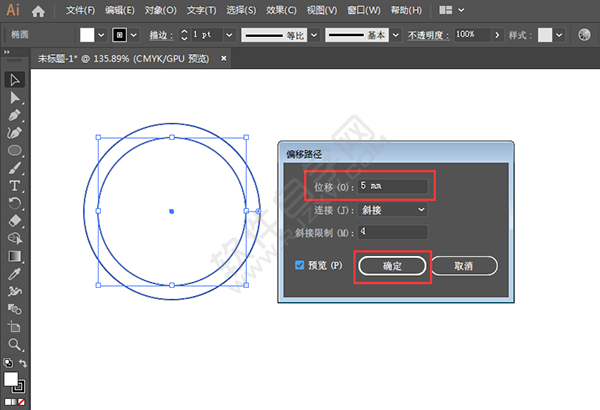Expand the opacity value arrow

[497, 35]
